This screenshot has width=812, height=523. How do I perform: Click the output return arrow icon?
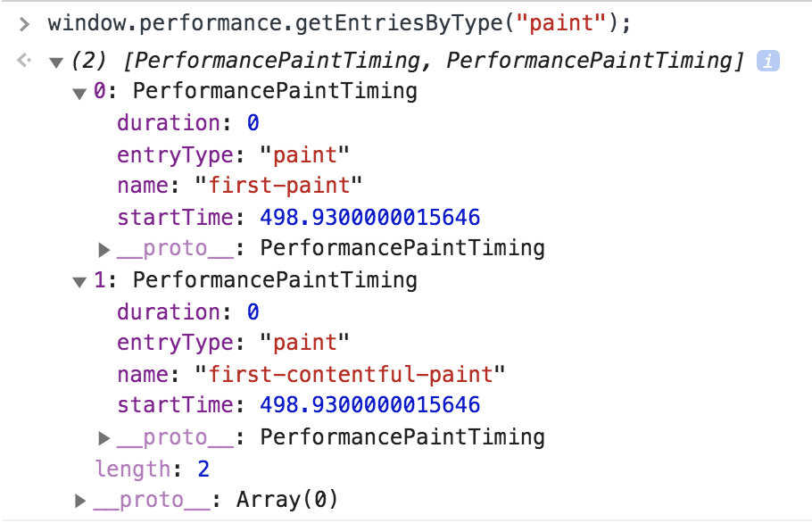[24, 61]
